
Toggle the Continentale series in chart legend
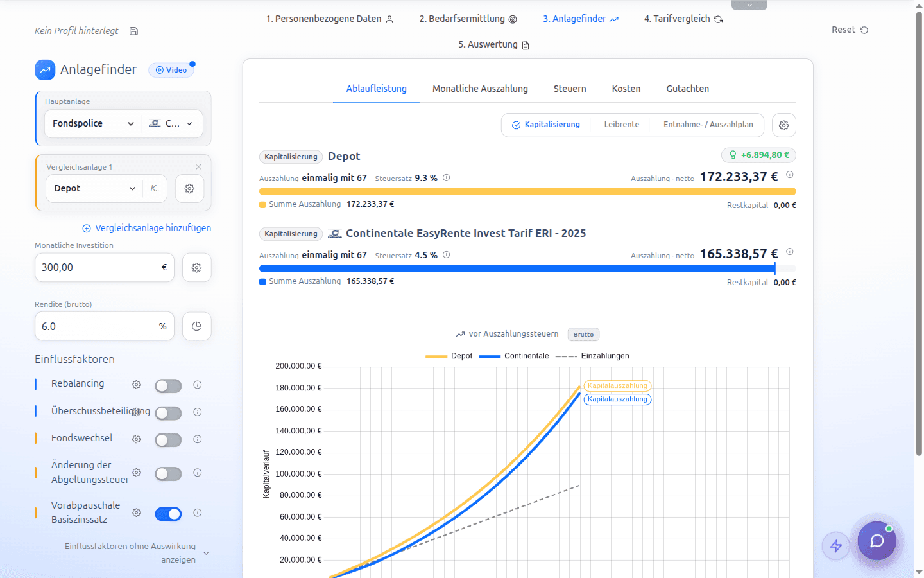[514, 356]
